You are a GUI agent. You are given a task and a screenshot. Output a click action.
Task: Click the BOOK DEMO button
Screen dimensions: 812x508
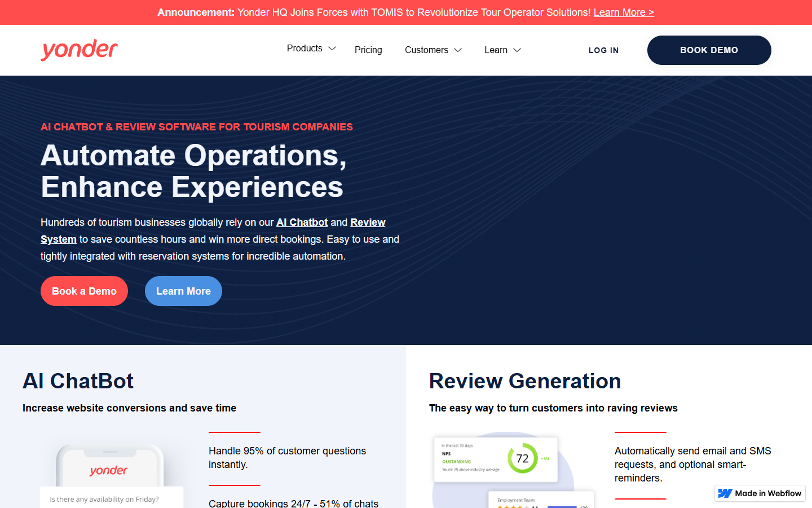709,50
